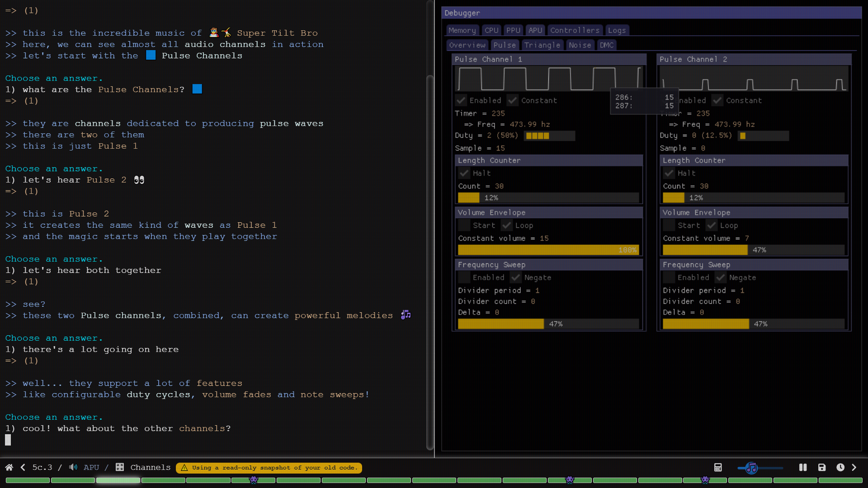Image resolution: width=868 pixels, height=488 pixels.
Task: Toggle Loop checkbox in Pulse 2 Volume Envelope
Action: tap(712, 225)
